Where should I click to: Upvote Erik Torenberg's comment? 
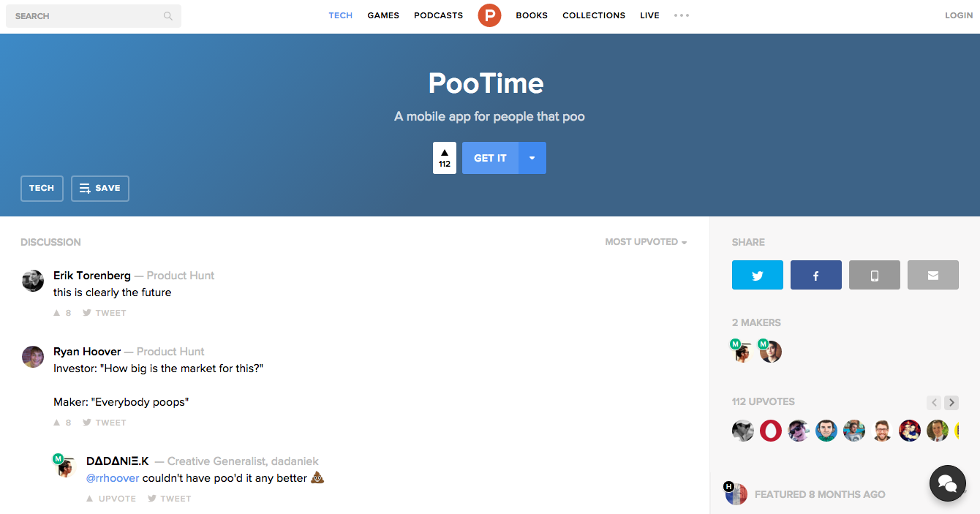62,313
